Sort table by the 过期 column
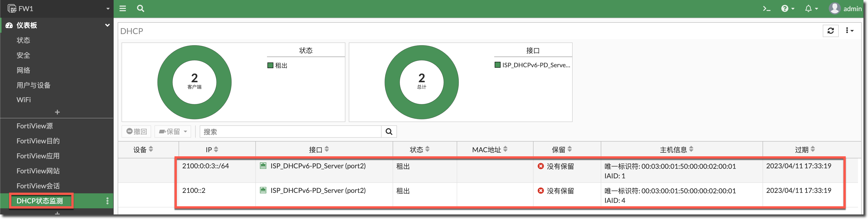The width and height of the screenshot is (868, 219). [805, 149]
